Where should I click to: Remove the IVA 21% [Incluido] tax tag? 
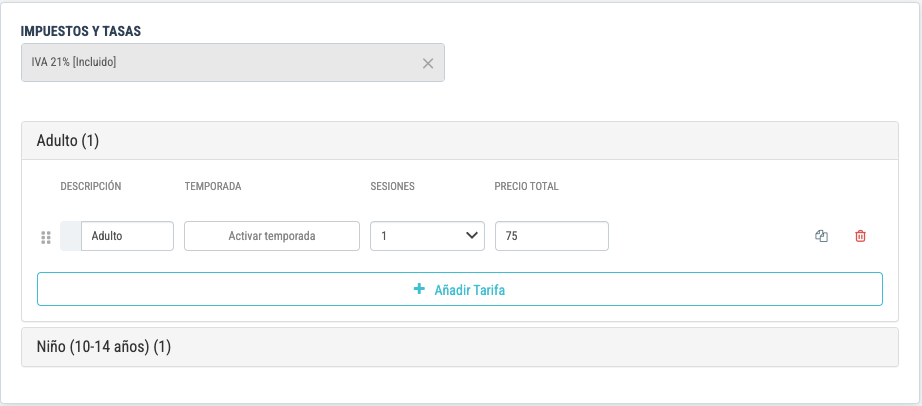(427, 64)
